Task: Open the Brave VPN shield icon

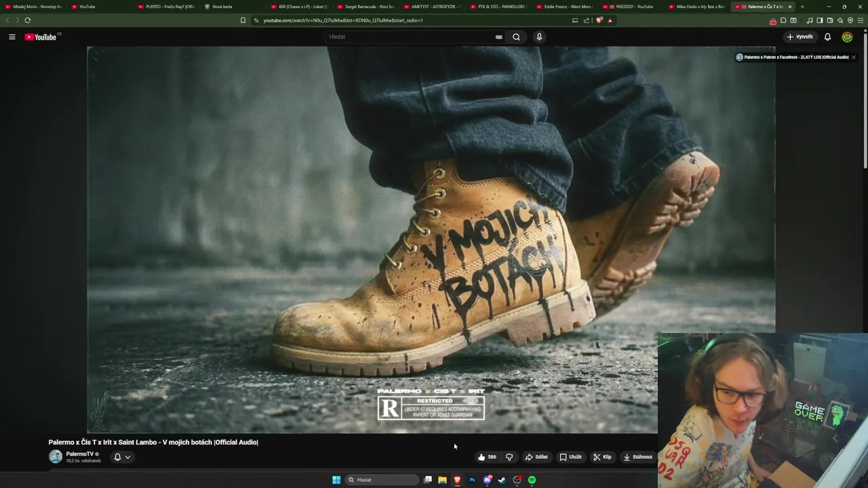Action: coord(850,20)
